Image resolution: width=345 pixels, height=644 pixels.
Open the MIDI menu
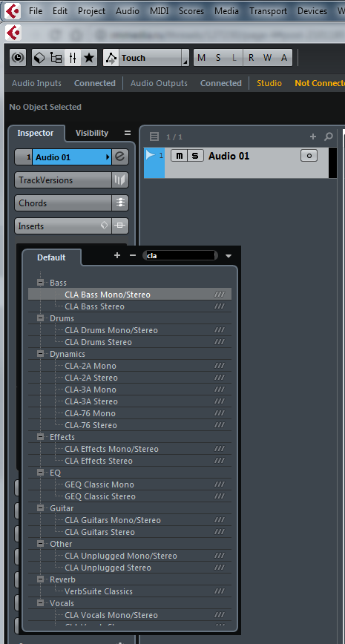point(159,11)
